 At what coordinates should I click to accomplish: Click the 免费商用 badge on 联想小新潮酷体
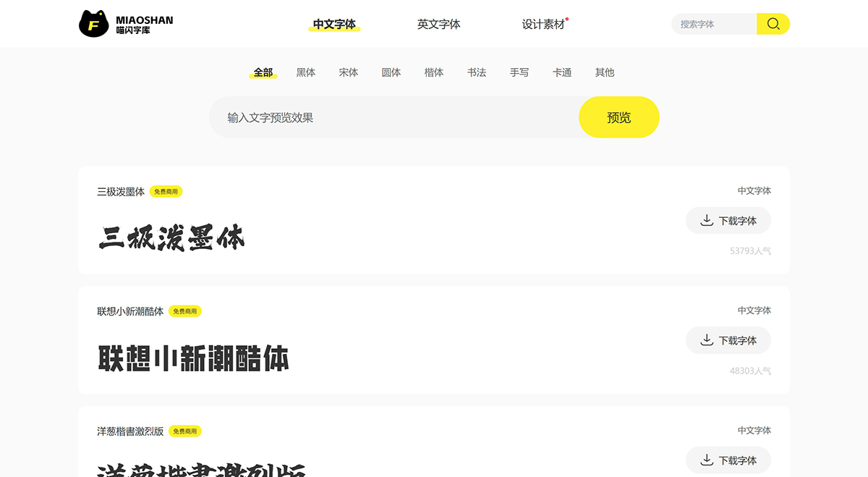[186, 311]
